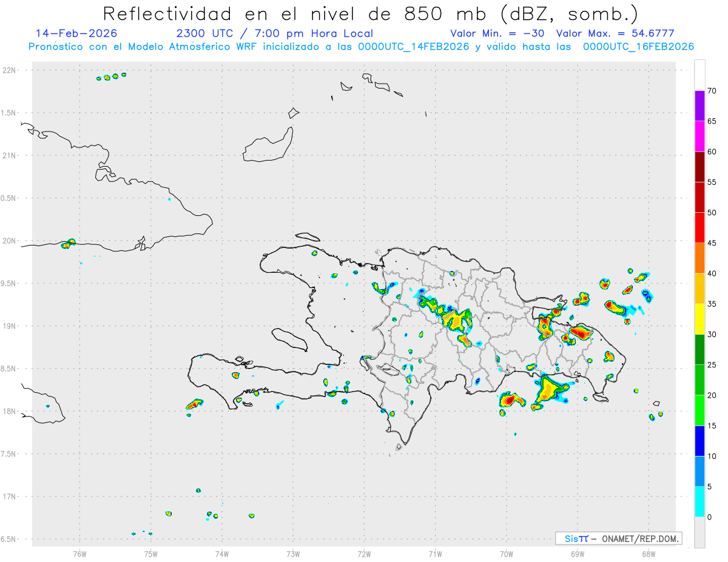
Task: Select the light blue swatch between 5 and 10 dBZ
Action: click(699, 472)
